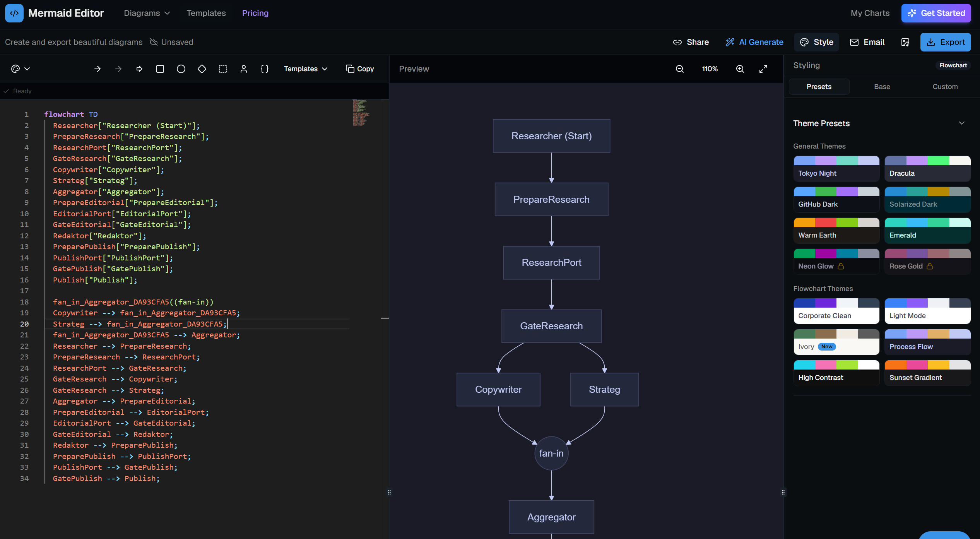The width and height of the screenshot is (980, 539).
Task: Open the editor Templates dropdown
Action: pyautogui.click(x=306, y=69)
